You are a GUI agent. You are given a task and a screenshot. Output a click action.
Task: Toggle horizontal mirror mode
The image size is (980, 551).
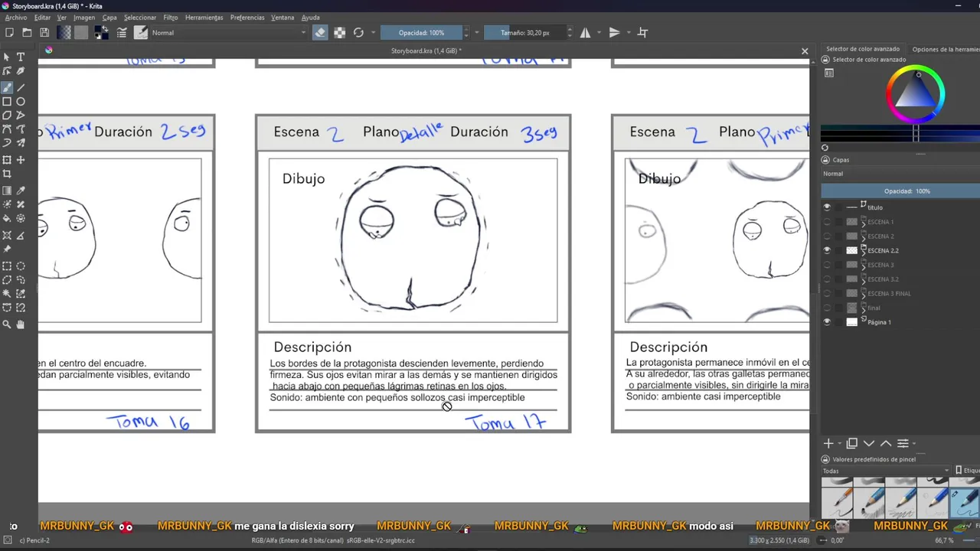tap(585, 32)
